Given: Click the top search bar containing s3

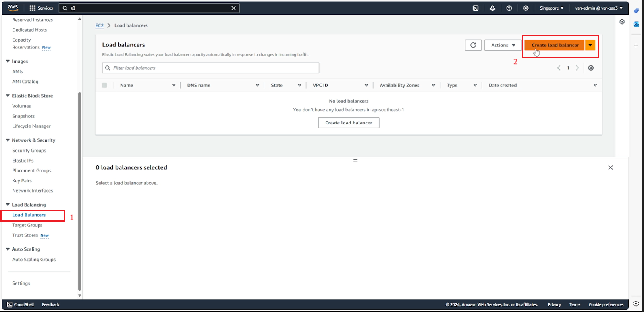Looking at the screenshot, I should (149, 8).
